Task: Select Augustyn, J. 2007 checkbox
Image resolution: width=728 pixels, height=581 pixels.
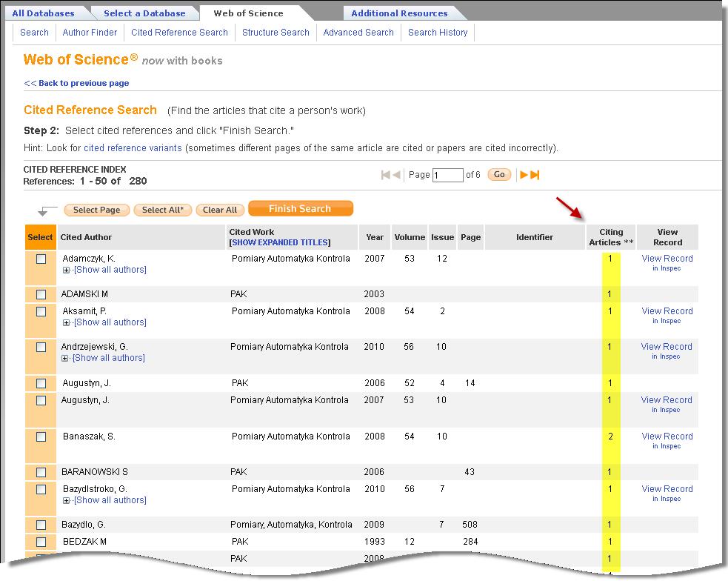Action: point(41,400)
